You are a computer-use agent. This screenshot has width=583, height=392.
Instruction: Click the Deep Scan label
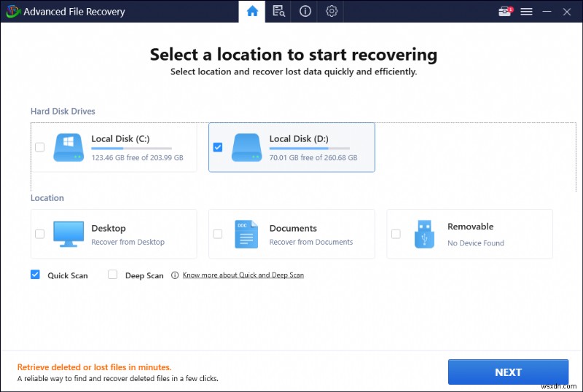point(144,275)
